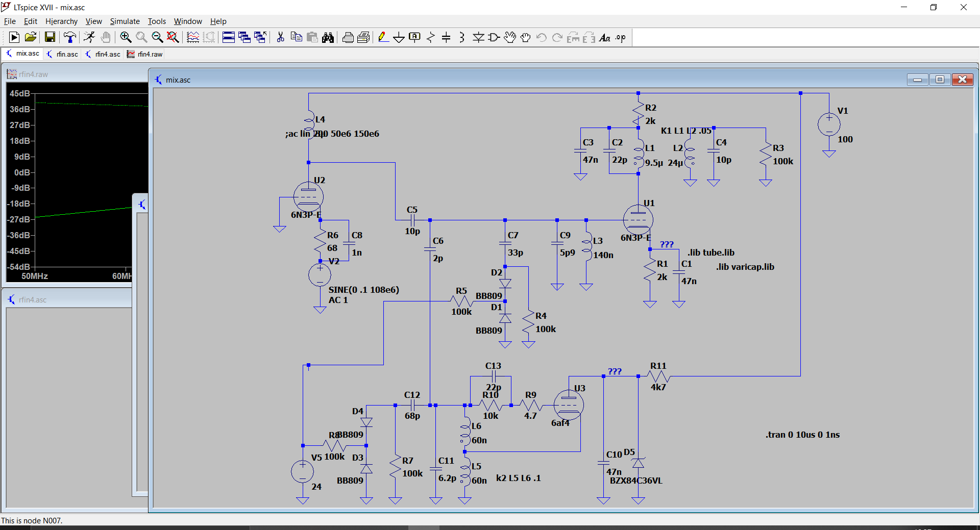
Task: Click the Cascade Windows icon
Action: [x=244, y=37]
